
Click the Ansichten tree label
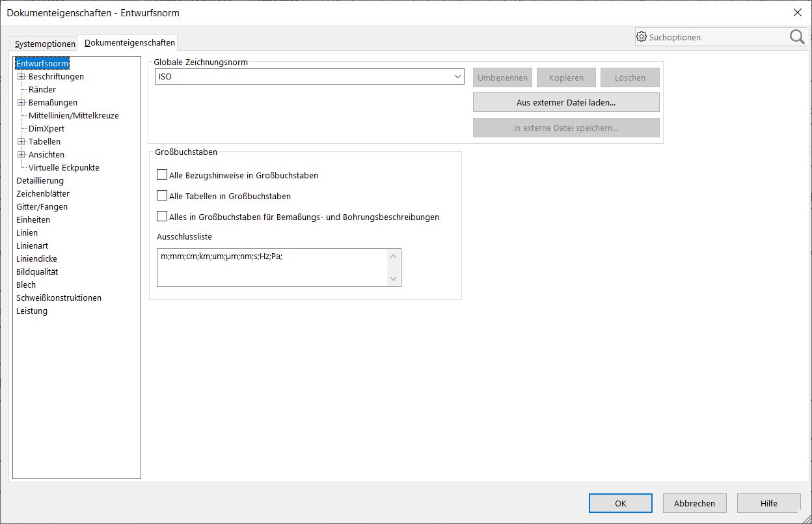46,155
